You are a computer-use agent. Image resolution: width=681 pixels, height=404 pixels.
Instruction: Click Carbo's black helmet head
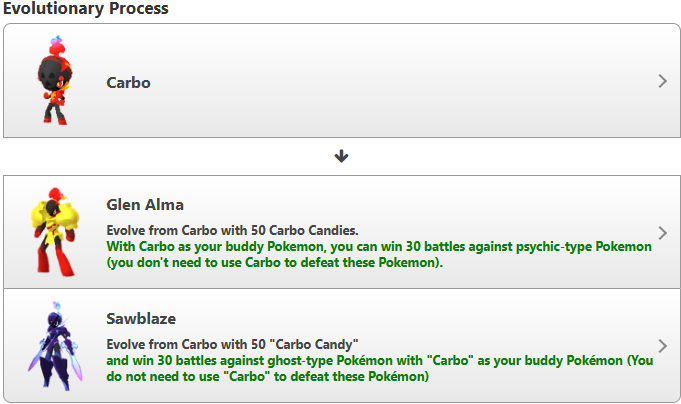(x=52, y=73)
